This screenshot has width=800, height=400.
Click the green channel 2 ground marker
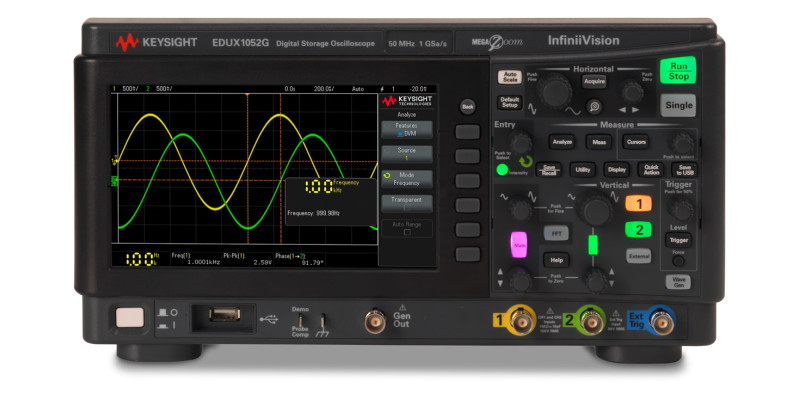coord(115,180)
